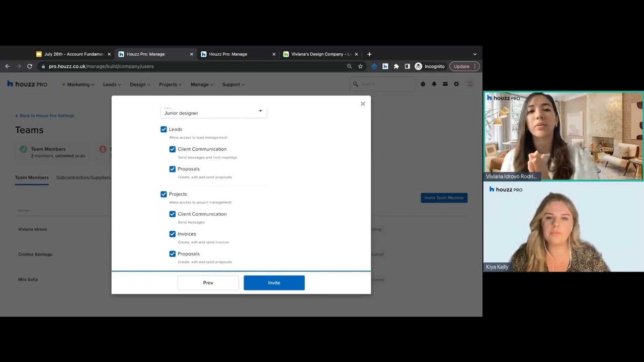Click into the Search field in the header

click(382, 84)
